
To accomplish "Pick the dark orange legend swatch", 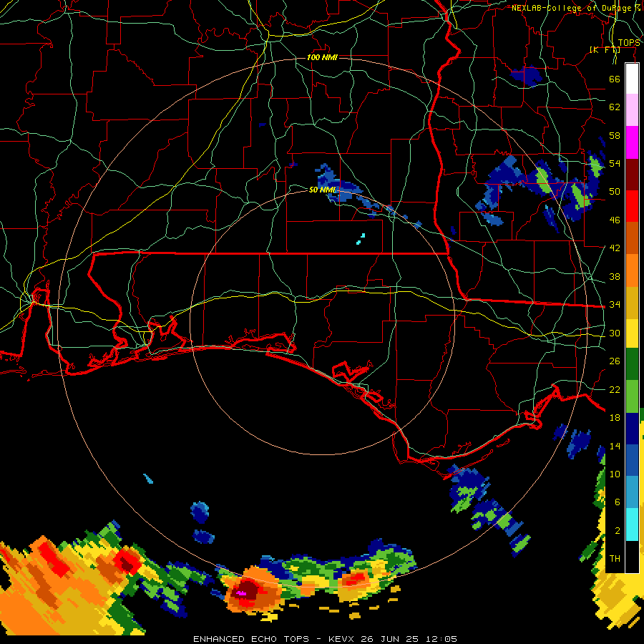I will pyautogui.click(x=632, y=238).
